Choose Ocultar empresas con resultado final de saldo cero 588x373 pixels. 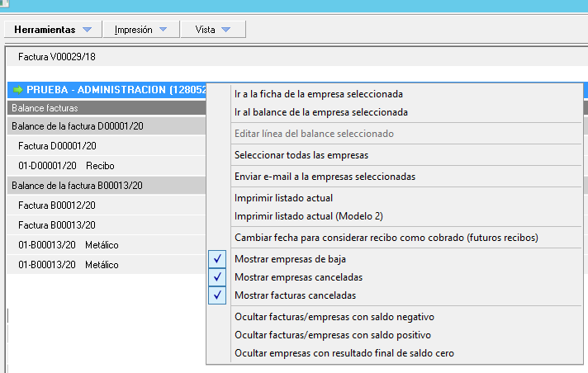pos(344,353)
